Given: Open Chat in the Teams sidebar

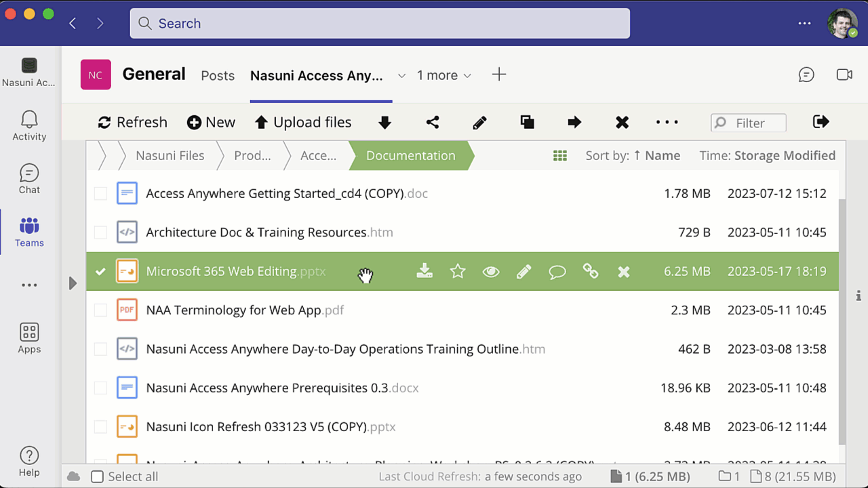Looking at the screenshot, I should point(29,179).
